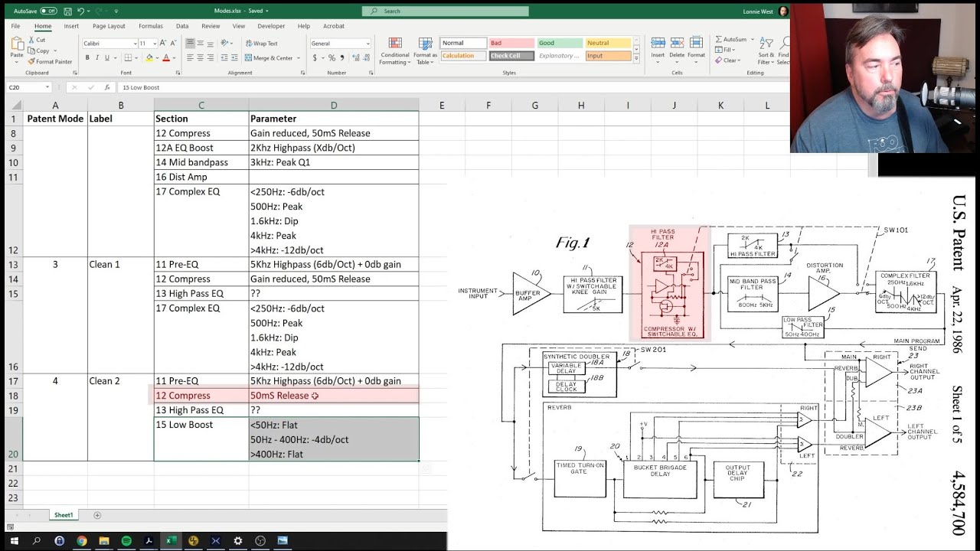Pick the yellow fill color bucket

(148, 58)
